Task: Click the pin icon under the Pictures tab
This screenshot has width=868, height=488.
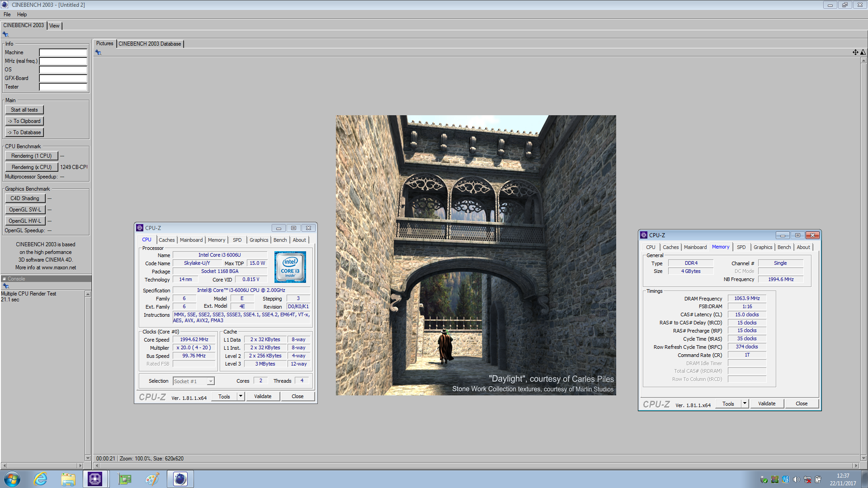Action: coord(98,52)
